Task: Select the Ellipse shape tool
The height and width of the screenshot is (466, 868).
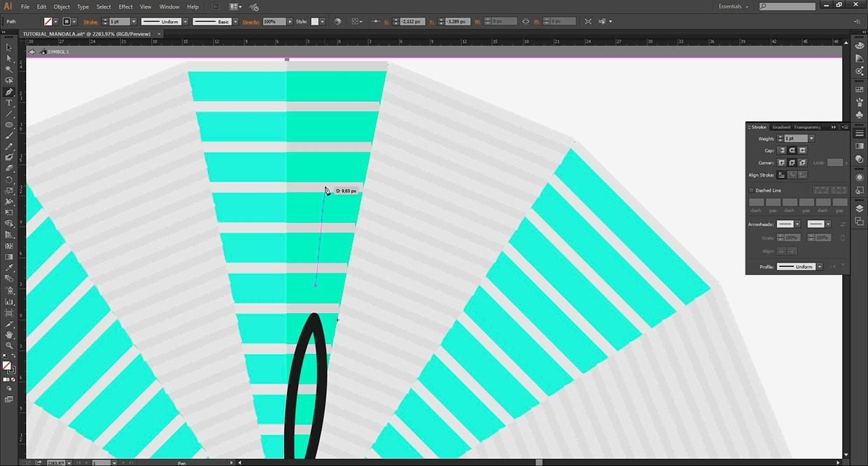Action: 9,125
